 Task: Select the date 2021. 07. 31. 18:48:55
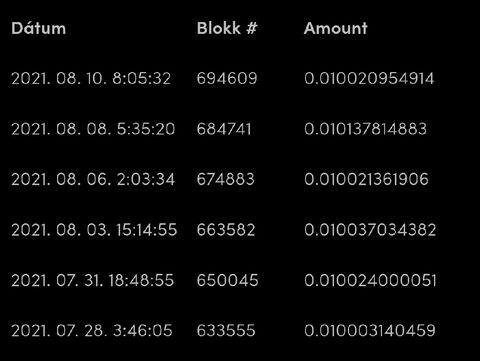coord(93,280)
